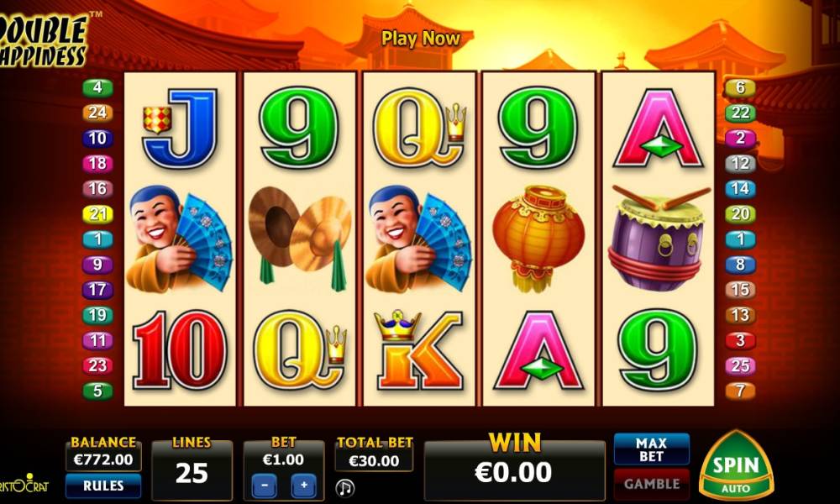Click the Aristocrat logo
Image resolution: width=840 pixels, height=504 pixels.
(x=24, y=484)
